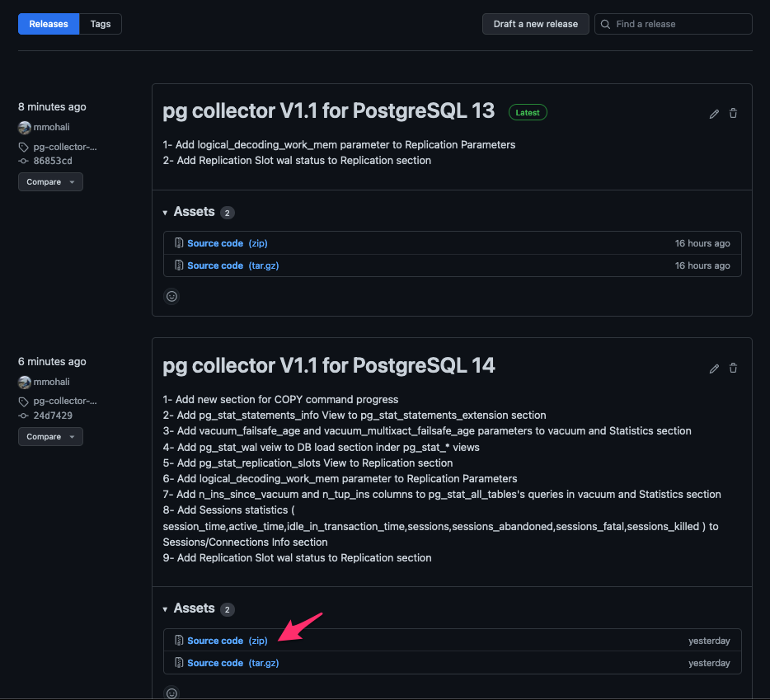This screenshot has height=700, width=770.
Task: Click '1- Add logical_decoding_work_mem parameter' note
Action: click(x=339, y=145)
